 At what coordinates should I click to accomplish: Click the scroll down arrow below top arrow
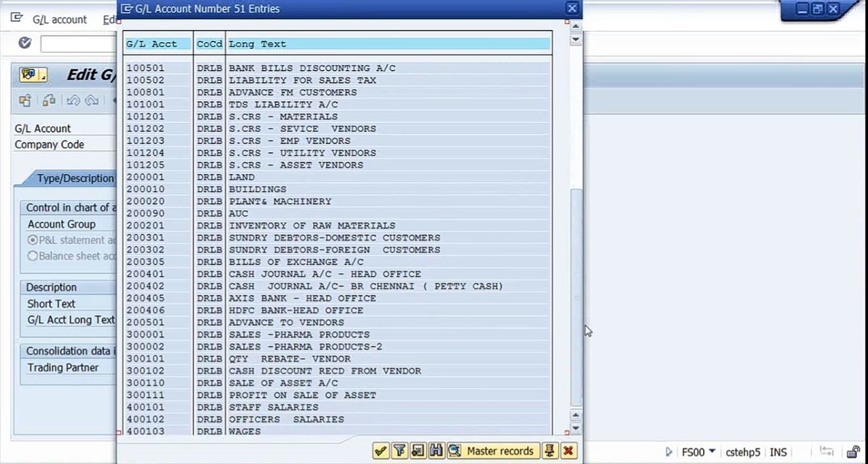575,39
